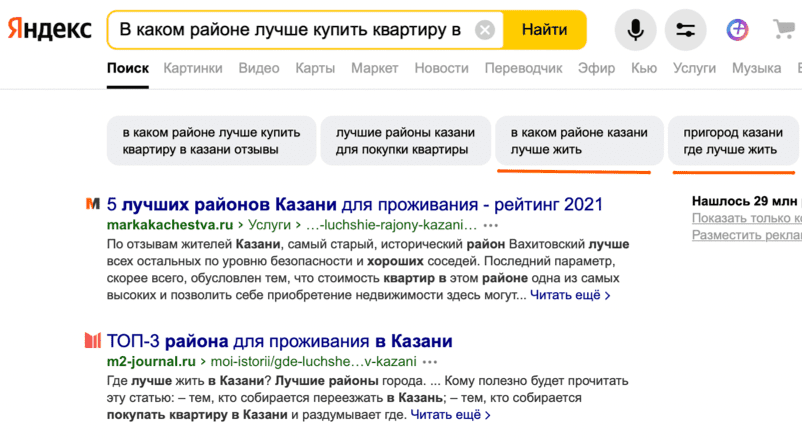Switch to the Картинки tab
Image resolution: width=803 pixels, height=445 pixels.
click(194, 68)
